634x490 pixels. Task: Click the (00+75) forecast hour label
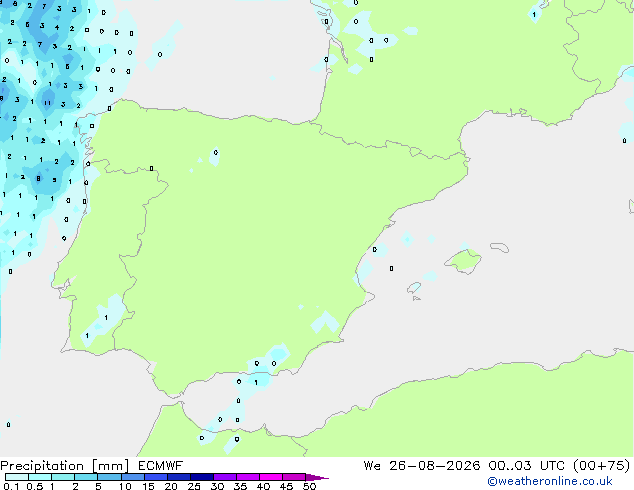602,466
